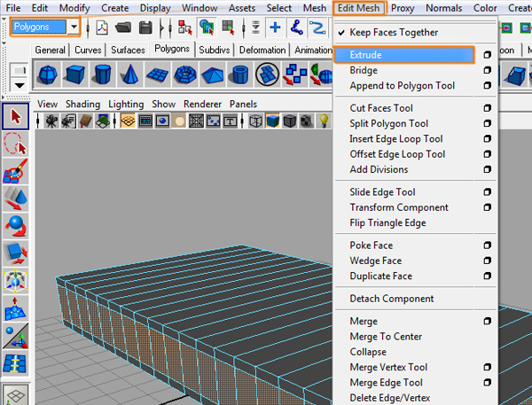This screenshot has width=532, height=405.
Task: Activate the Move tool
Action: click(16, 199)
